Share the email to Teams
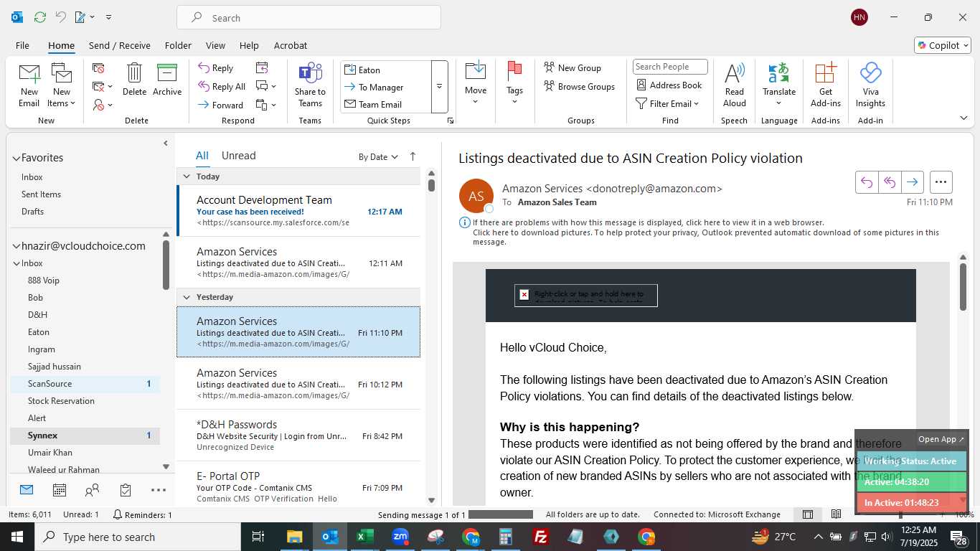The height and width of the screenshot is (551, 980). click(310, 85)
